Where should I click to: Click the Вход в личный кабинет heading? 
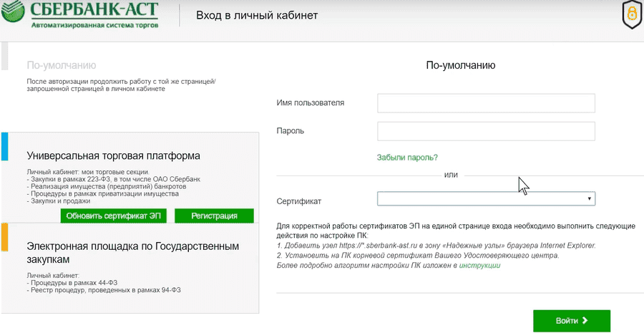tap(257, 16)
